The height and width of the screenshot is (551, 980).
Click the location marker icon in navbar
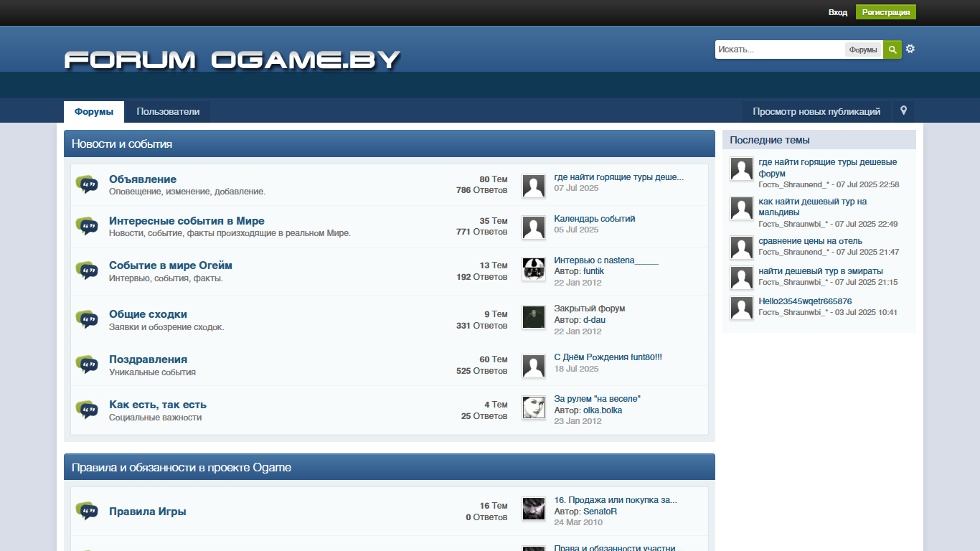pyautogui.click(x=903, y=110)
